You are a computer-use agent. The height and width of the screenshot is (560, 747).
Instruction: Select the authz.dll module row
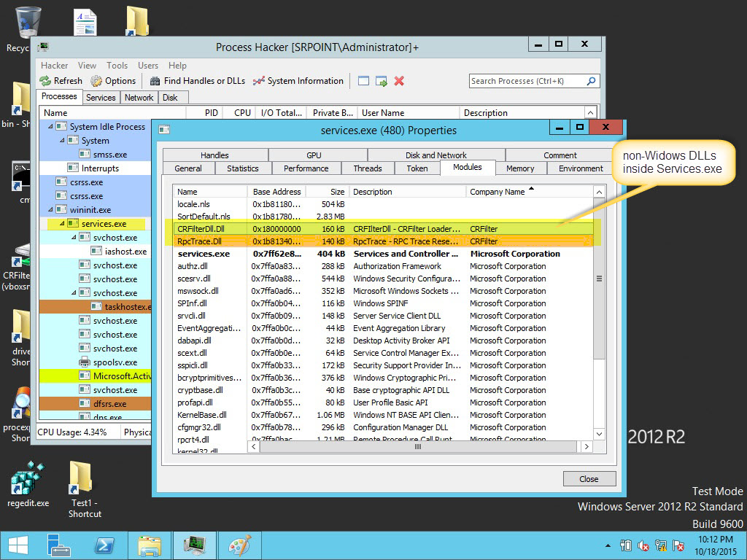click(383, 265)
